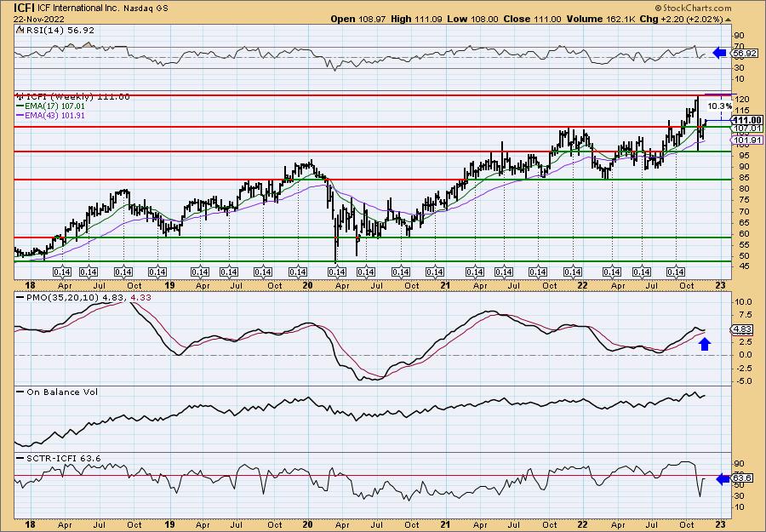This screenshot has width=766, height=532.
Task: Click the 115 label on price axis
Action: (741, 111)
